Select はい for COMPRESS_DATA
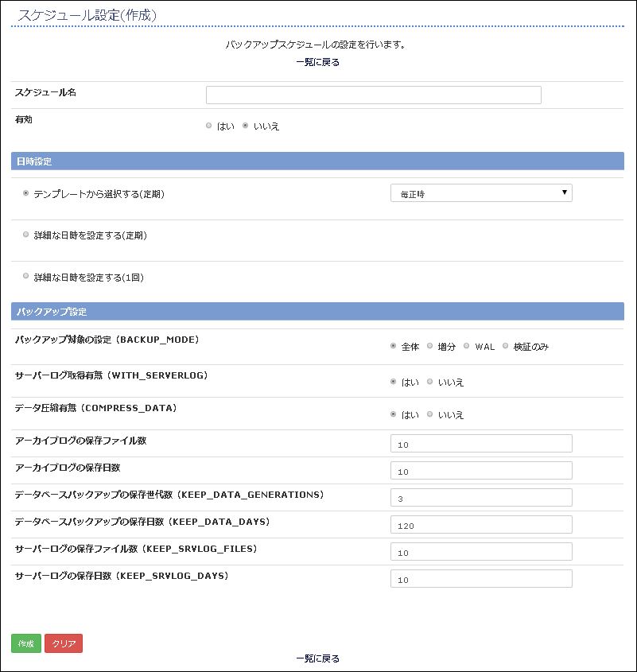This screenshot has width=637, height=672. [x=393, y=414]
